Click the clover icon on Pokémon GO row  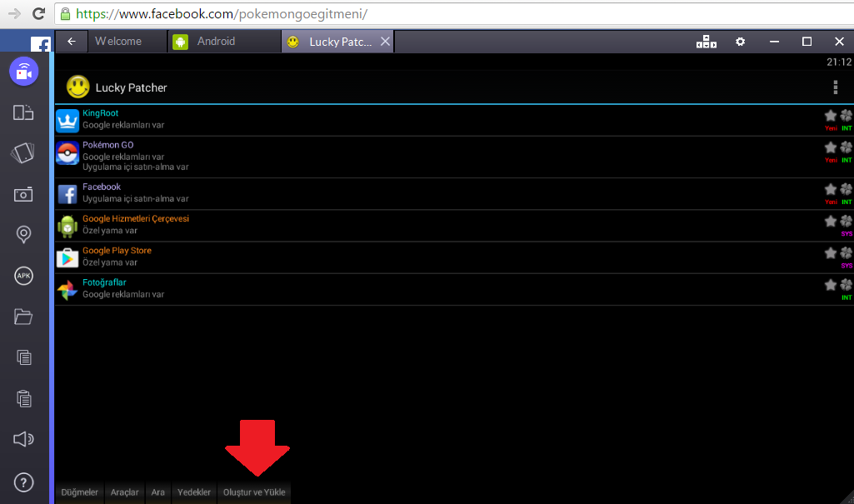tap(847, 147)
